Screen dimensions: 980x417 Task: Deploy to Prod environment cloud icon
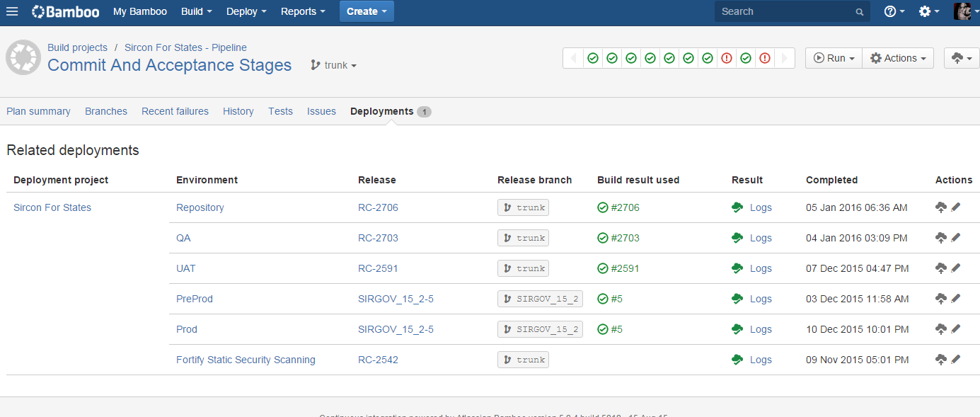coord(941,329)
